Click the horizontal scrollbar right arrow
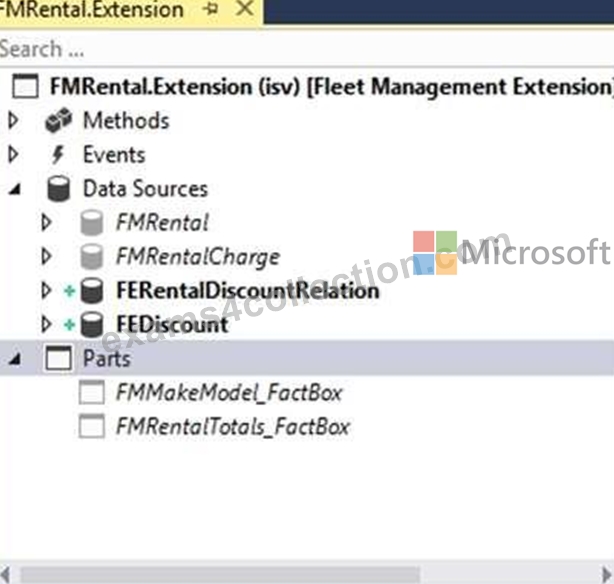Image resolution: width=614 pixels, height=584 pixels. (x=606, y=575)
